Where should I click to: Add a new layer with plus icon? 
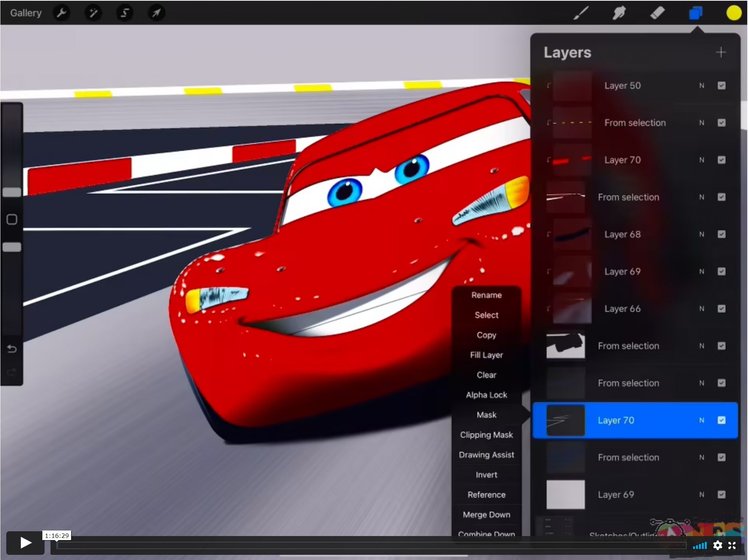click(x=721, y=52)
